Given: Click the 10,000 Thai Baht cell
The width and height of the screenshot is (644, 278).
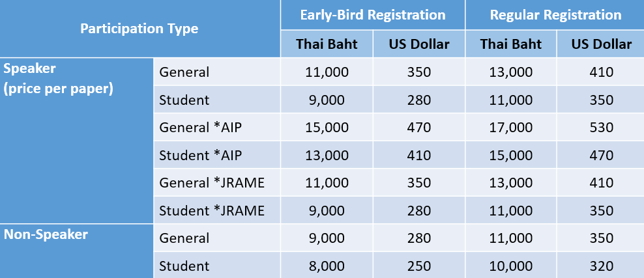Looking at the screenshot, I should pos(511,266).
